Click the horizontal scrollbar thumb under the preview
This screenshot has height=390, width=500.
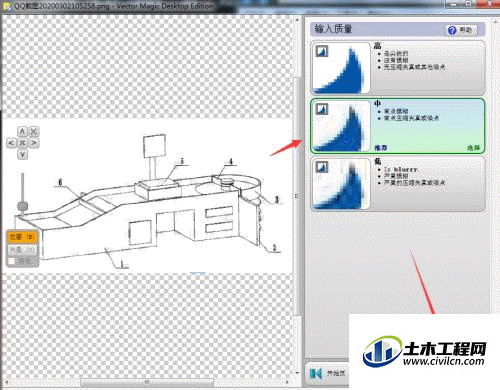coord(147,382)
